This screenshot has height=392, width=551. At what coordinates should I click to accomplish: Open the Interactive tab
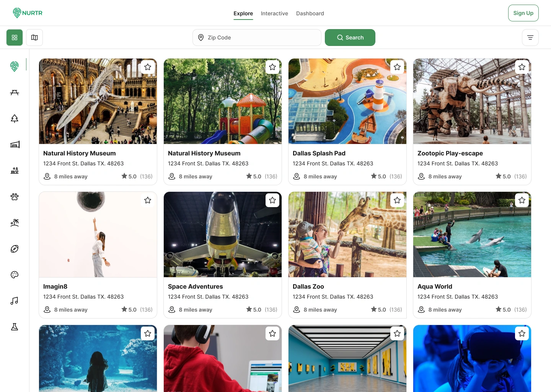point(274,13)
